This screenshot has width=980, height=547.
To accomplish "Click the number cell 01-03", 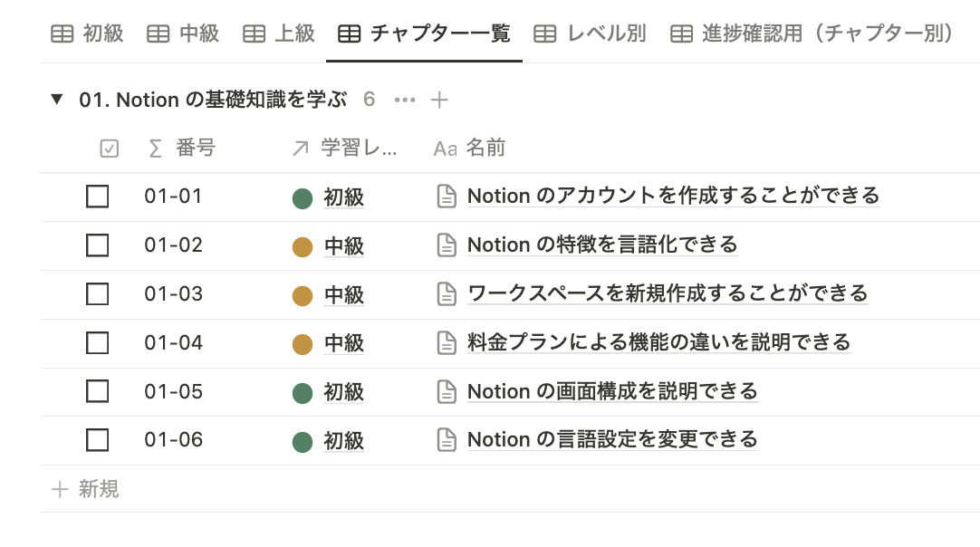I will (x=173, y=293).
